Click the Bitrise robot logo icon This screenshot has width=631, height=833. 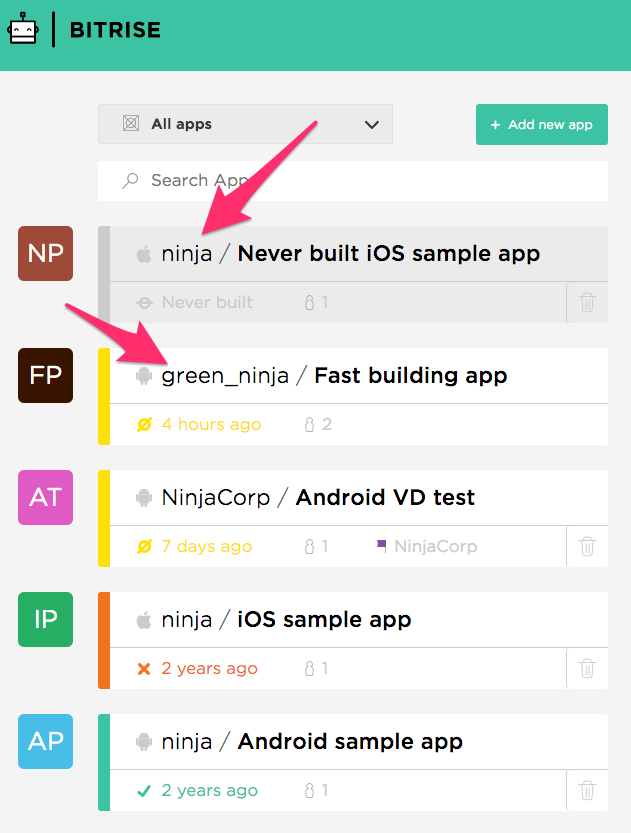tap(23, 29)
